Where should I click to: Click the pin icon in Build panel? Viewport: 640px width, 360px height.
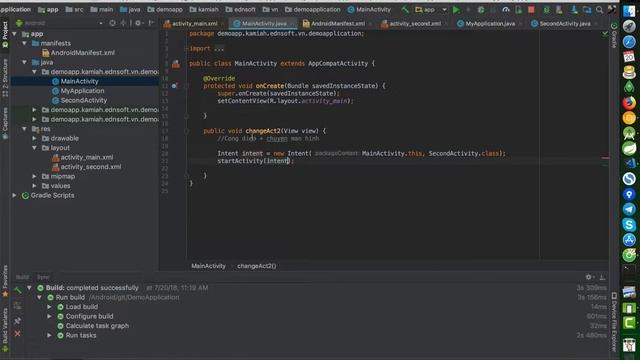[18, 320]
